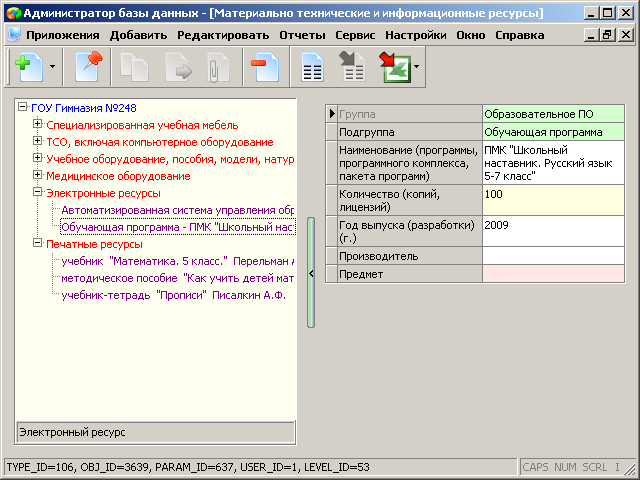Select ТСО, включая компьютерное оборудование item
Image resolution: width=640 pixels, height=480 pixels.
pyautogui.click(x=160, y=142)
